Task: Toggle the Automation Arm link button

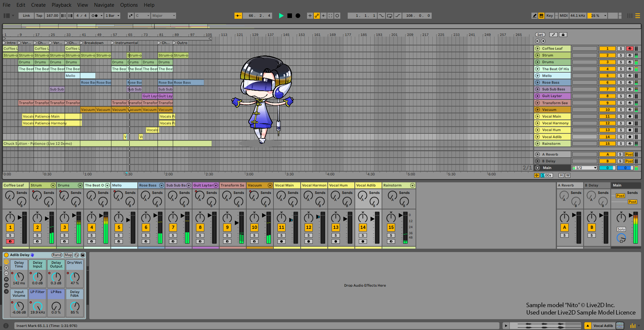Action: [317, 16]
